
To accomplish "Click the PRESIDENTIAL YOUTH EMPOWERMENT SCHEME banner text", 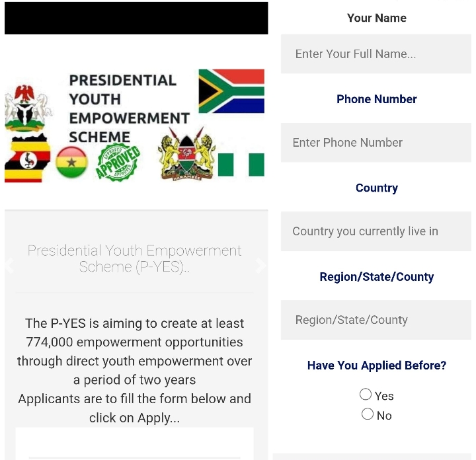I will [130, 108].
